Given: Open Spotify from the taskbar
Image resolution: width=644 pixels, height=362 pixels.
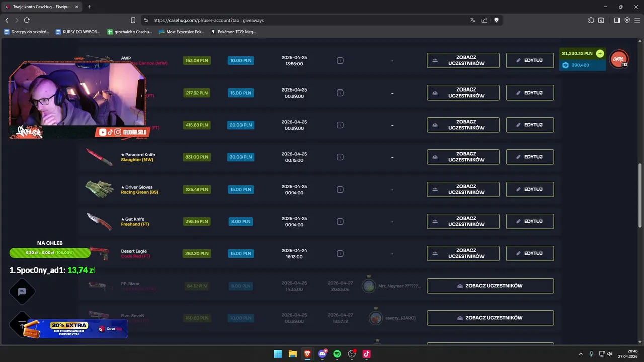Looking at the screenshot, I should point(337,354).
